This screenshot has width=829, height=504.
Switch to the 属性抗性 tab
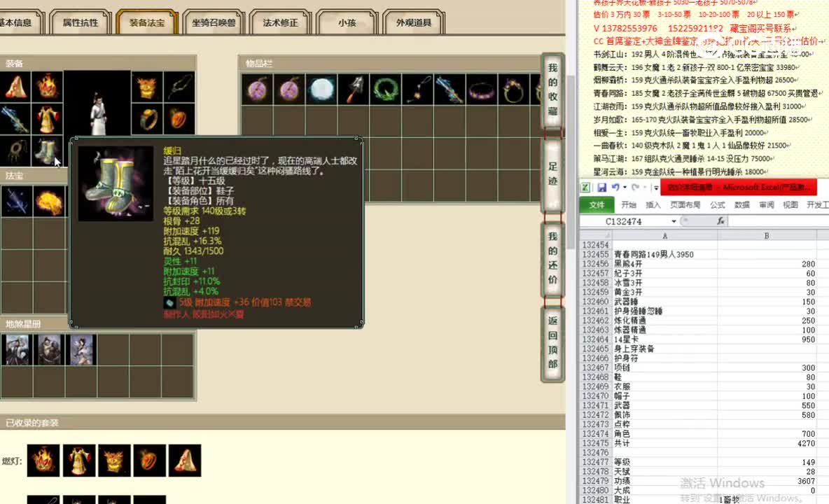tap(81, 22)
